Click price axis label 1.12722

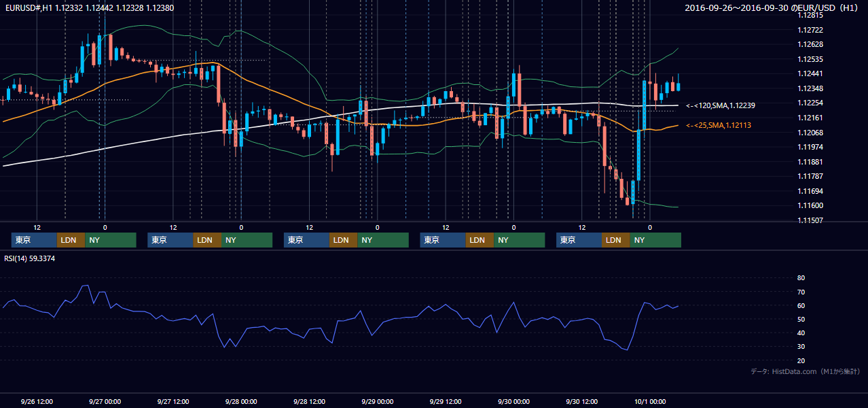[x=810, y=30]
